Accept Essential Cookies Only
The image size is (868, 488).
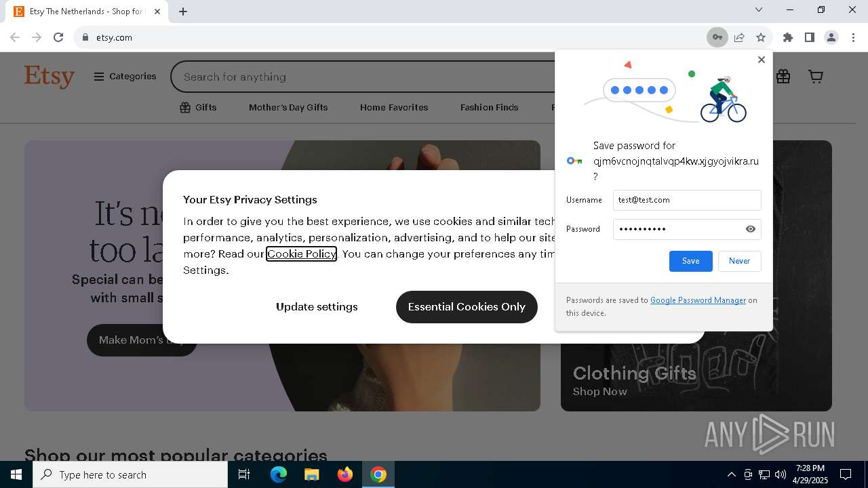(467, 307)
